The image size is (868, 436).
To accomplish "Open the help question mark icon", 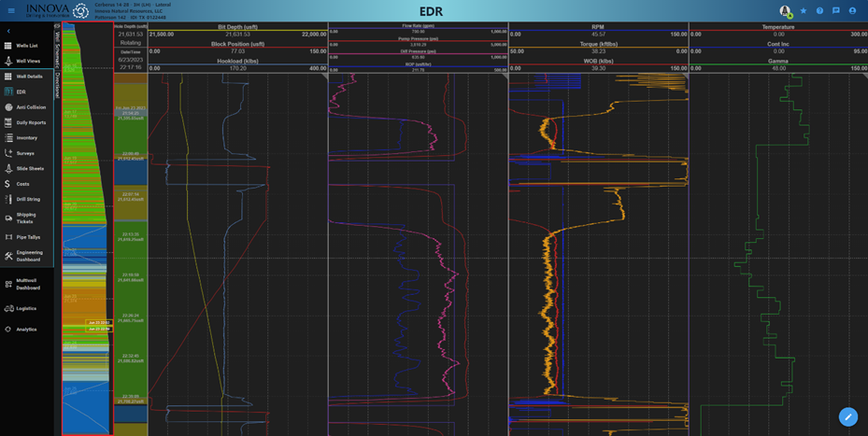I will point(819,11).
